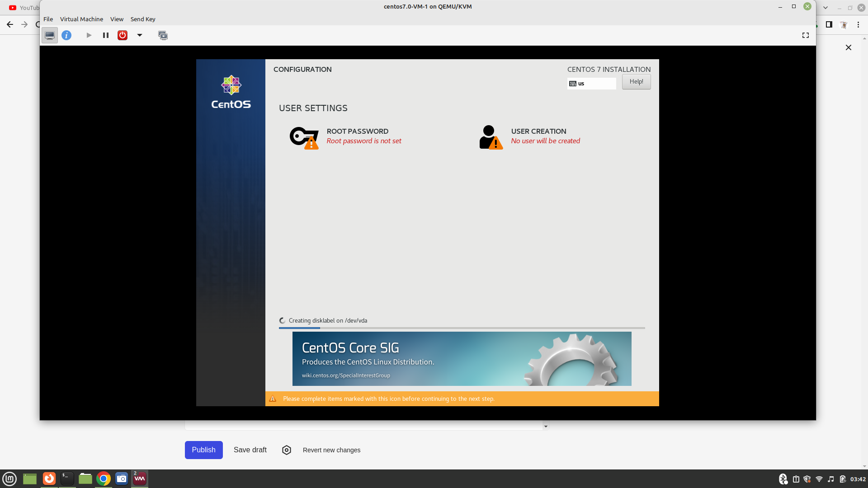Screen dimensions: 868x488
Task: Open the Virtual Machine menu
Action: tap(81, 19)
